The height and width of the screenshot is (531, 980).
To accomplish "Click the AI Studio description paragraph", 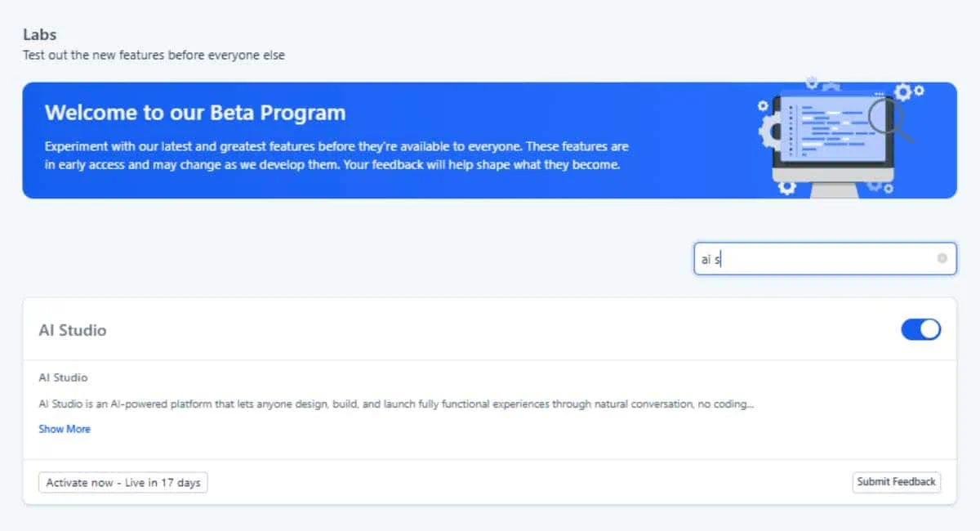I will point(396,404).
